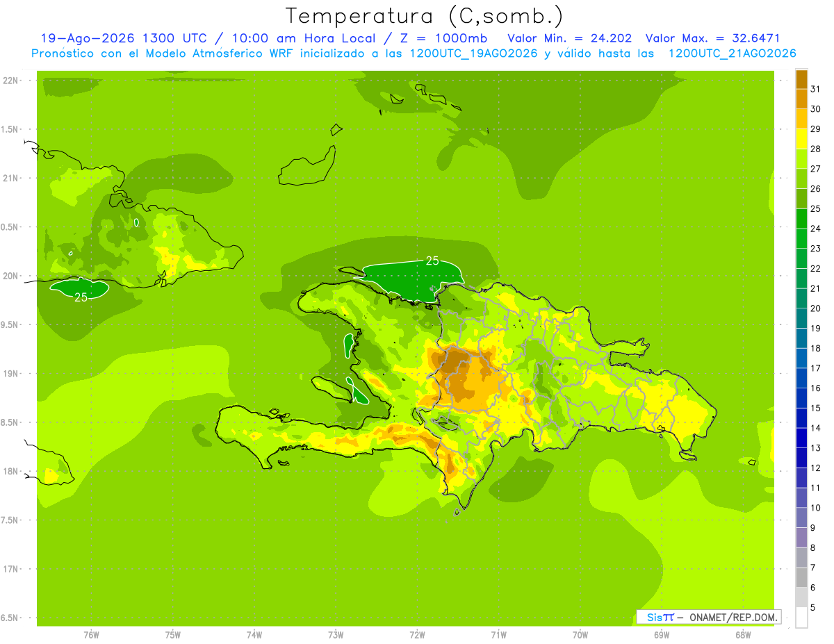Click the legend value '7'
Viewport: 834px width, 644px height.
814,568
